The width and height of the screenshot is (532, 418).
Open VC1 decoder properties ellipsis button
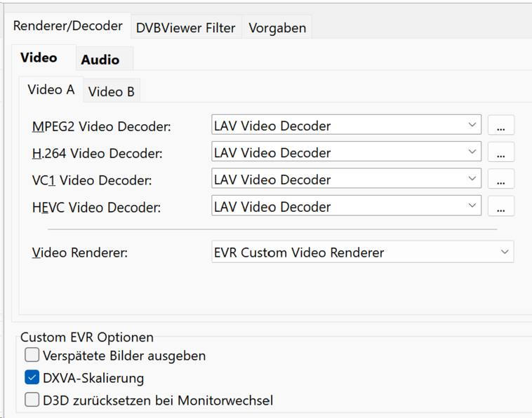pos(500,180)
